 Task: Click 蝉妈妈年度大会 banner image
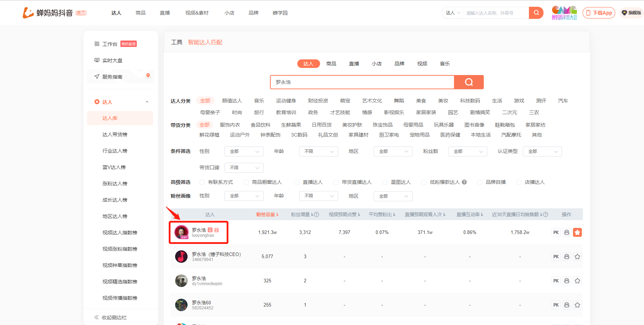click(564, 13)
